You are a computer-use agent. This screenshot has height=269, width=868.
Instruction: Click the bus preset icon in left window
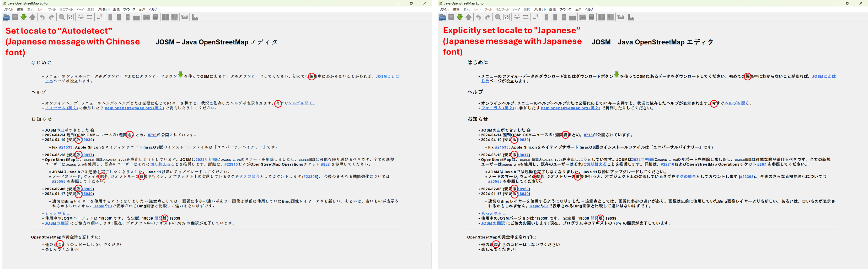pyautogui.click(x=155, y=17)
